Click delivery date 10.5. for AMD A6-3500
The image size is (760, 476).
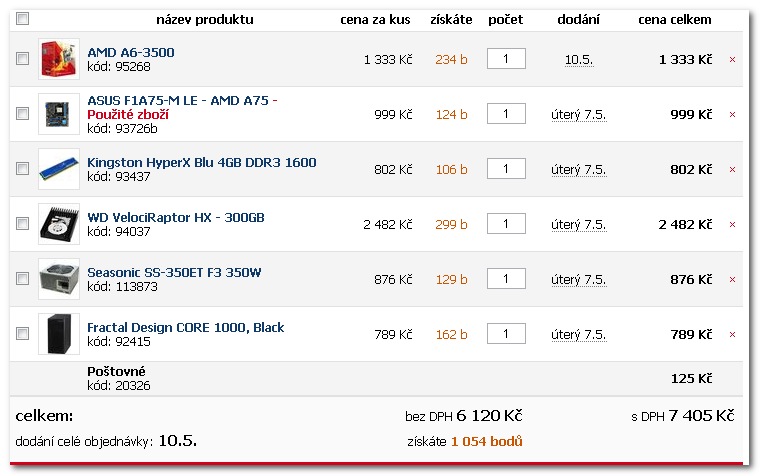tap(579, 60)
